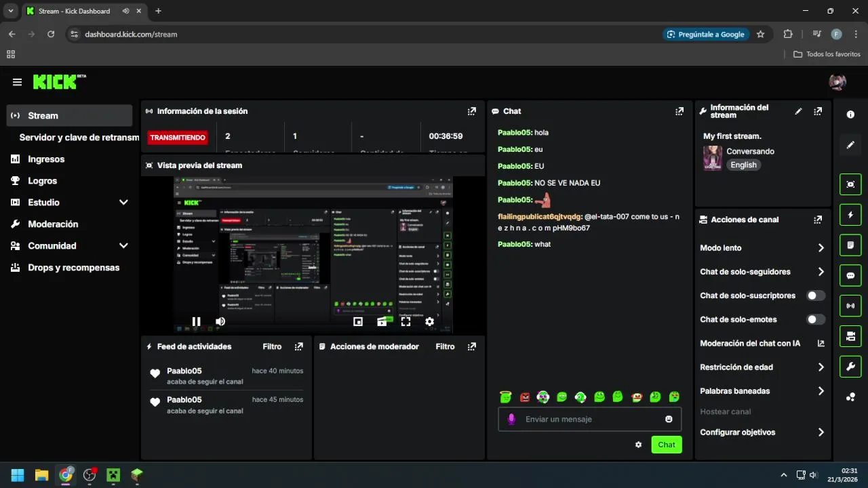Open Servidor y clave de retransmisión
The height and width of the screenshot is (488, 868).
(x=79, y=138)
